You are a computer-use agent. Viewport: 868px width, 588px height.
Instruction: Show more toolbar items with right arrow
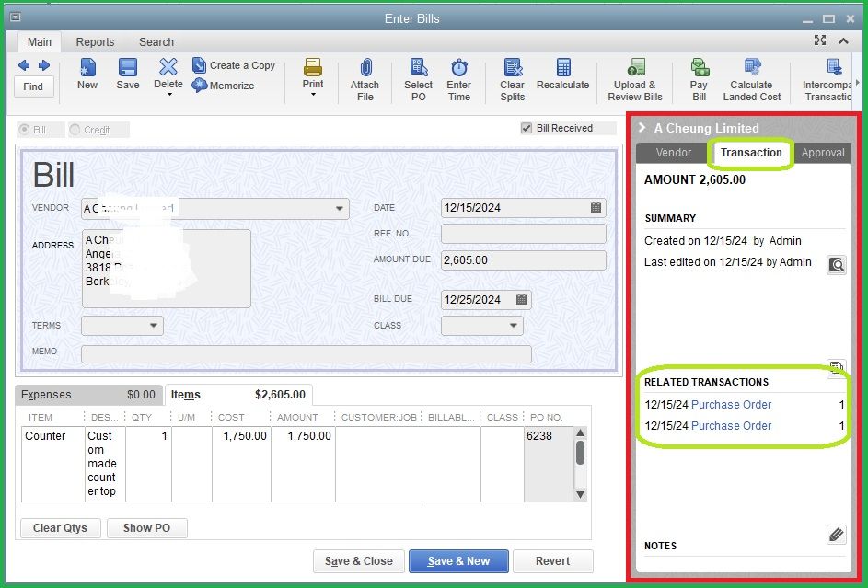(858, 83)
